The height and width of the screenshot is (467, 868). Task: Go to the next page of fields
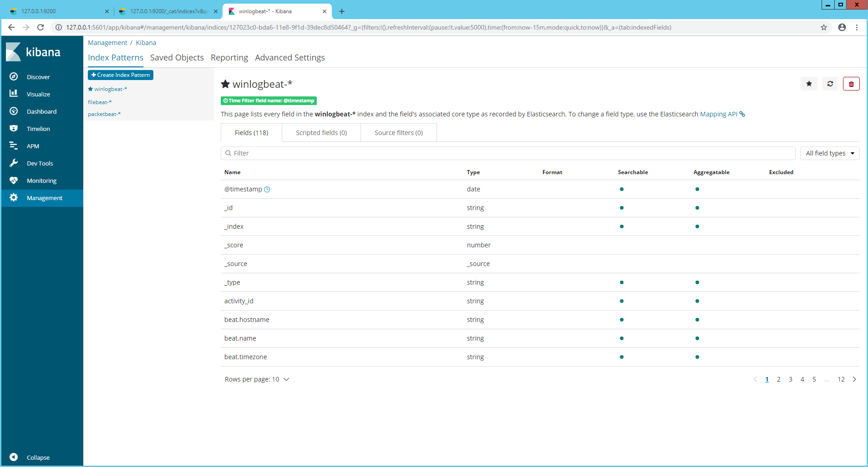point(854,379)
